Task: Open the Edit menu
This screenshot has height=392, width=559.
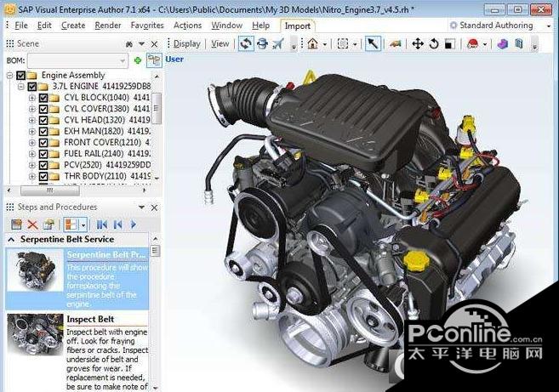Action: [x=44, y=26]
